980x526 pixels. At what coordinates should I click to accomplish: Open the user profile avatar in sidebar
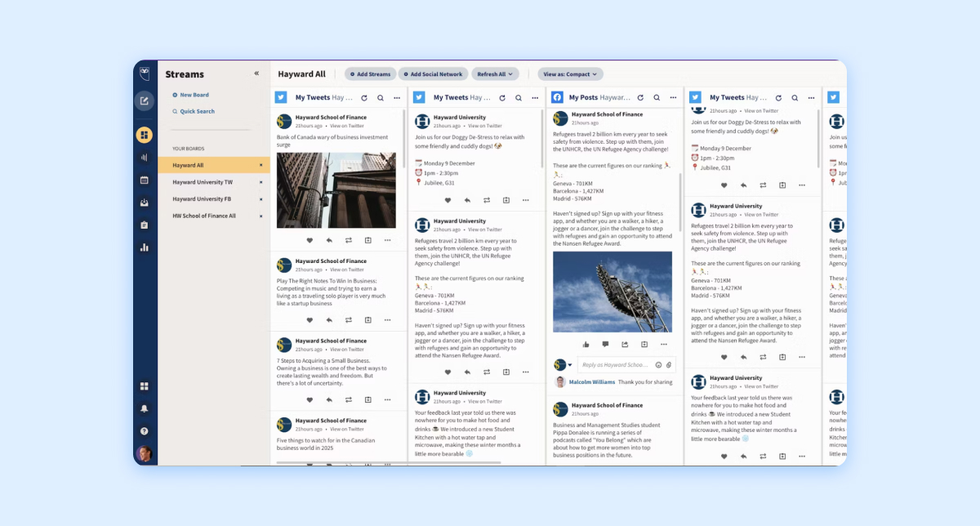click(145, 454)
